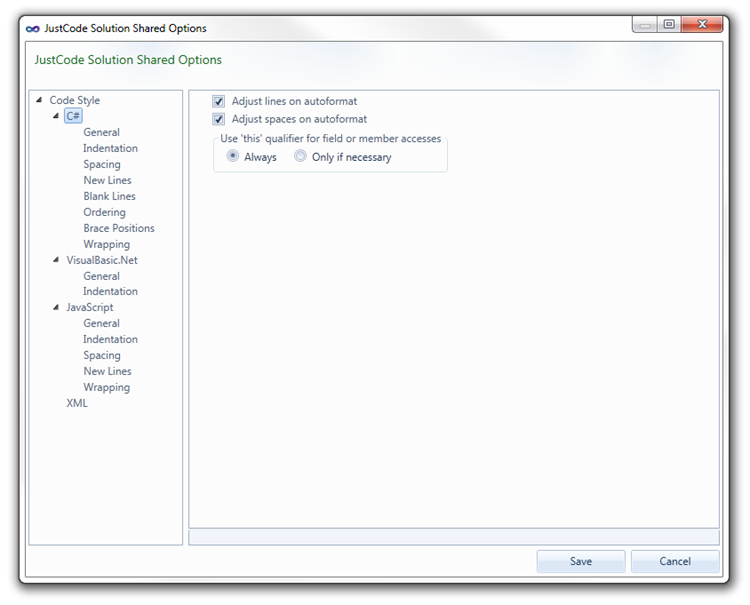Open General under C#
The height and width of the screenshot is (605, 750).
(101, 132)
